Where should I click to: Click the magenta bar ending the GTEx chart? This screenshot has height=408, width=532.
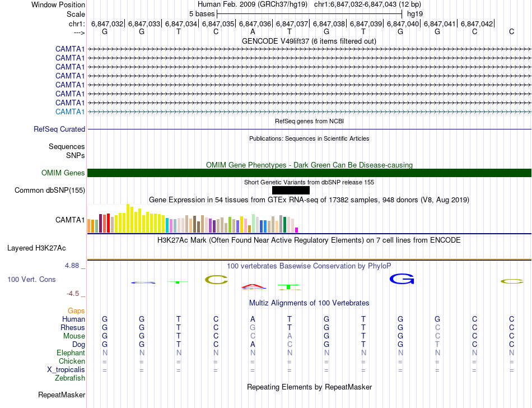297,230
